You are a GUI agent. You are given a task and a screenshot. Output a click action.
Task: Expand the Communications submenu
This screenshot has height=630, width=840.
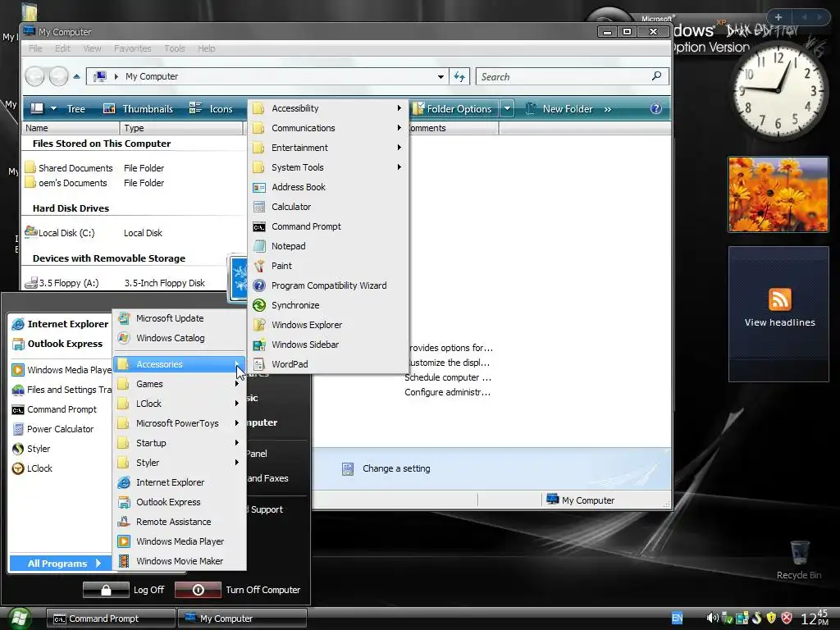[x=328, y=128]
